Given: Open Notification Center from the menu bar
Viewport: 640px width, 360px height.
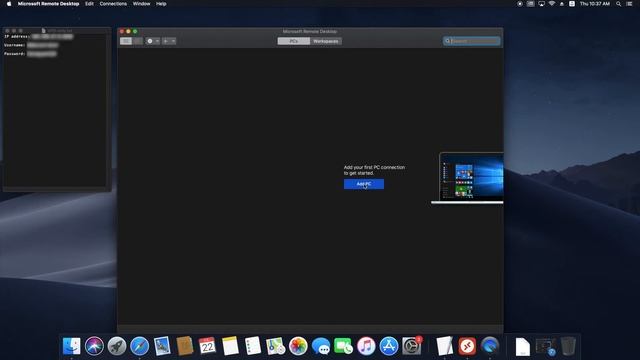Looking at the screenshot, I should (x=629, y=4).
